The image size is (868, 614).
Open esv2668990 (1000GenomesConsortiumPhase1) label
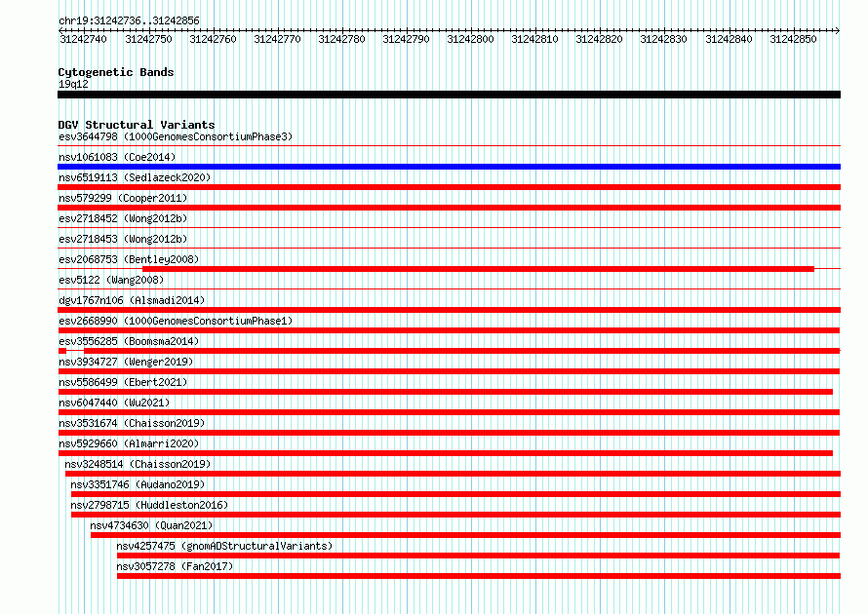pyautogui.click(x=176, y=321)
